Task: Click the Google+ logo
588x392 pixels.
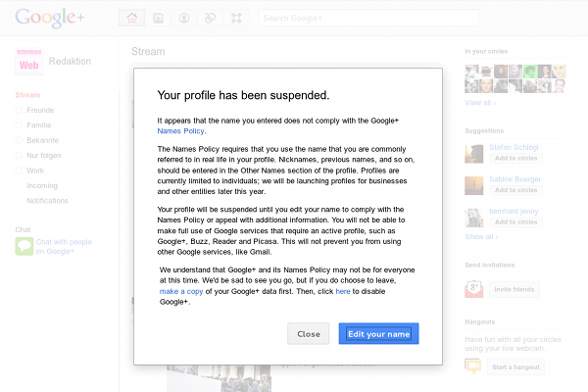Action: point(50,18)
